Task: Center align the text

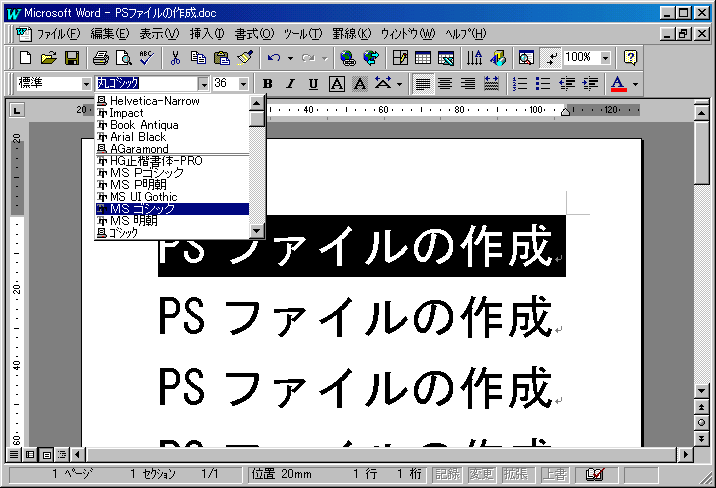Action: coord(446,84)
